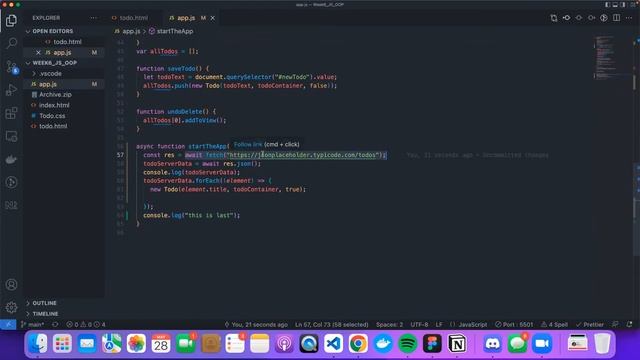Click the split editor right icon
Image resolution: width=640 pixels, height=360 pixels.
click(x=616, y=18)
